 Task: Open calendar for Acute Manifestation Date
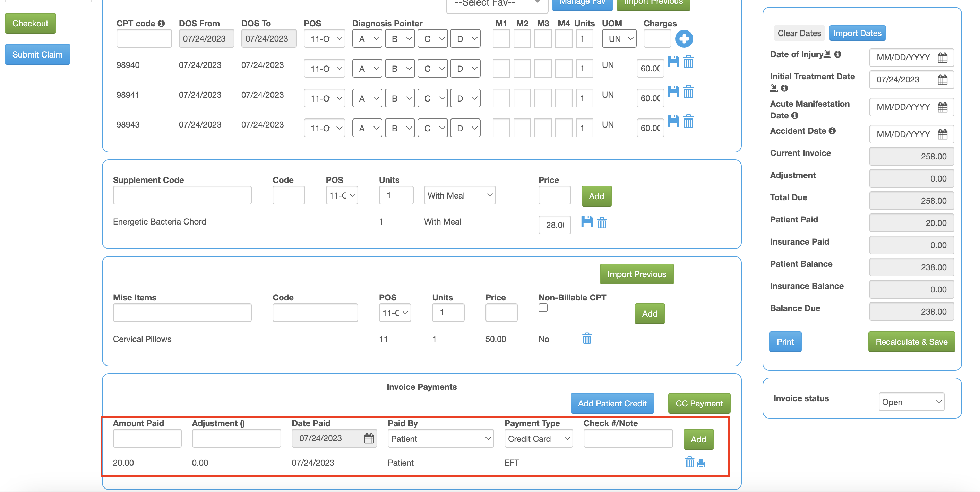(x=942, y=107)
